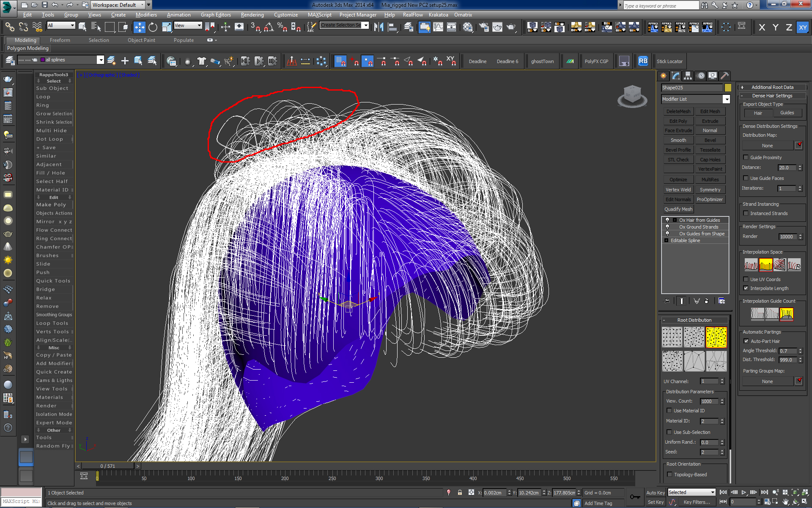Toggle selection lock icon in status bar
Viewport: 812px width, 508px height.
[460, 492]
